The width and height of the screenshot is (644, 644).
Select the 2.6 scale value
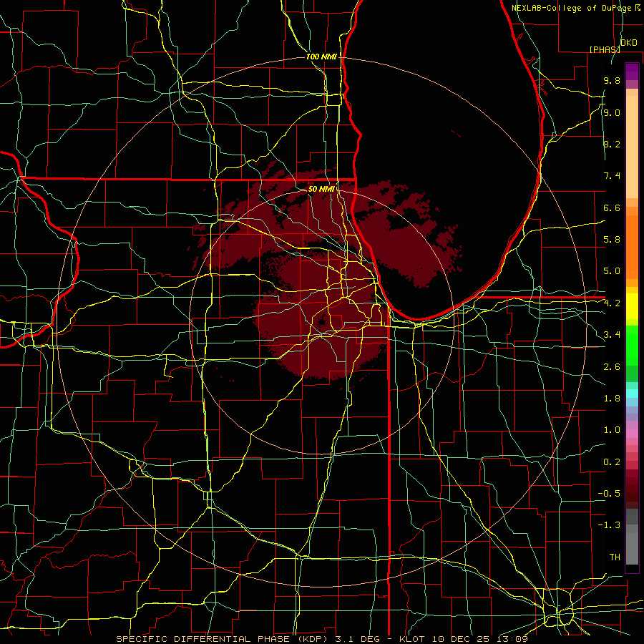pos(612,367)
